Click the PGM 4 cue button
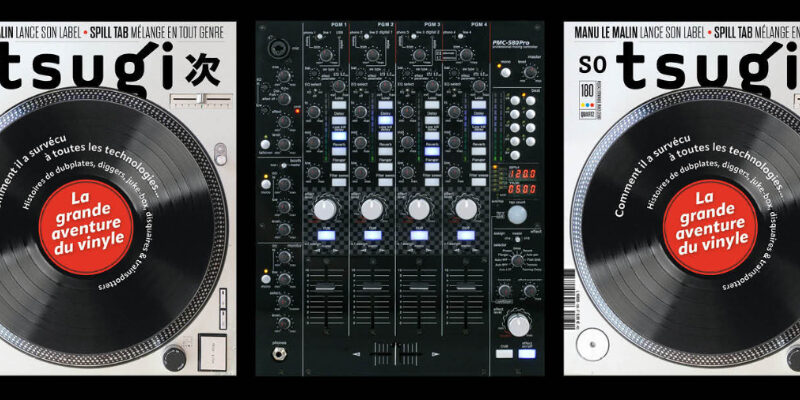Image resolution: width=800 pixels, height=400 pixels. point(466,235)
